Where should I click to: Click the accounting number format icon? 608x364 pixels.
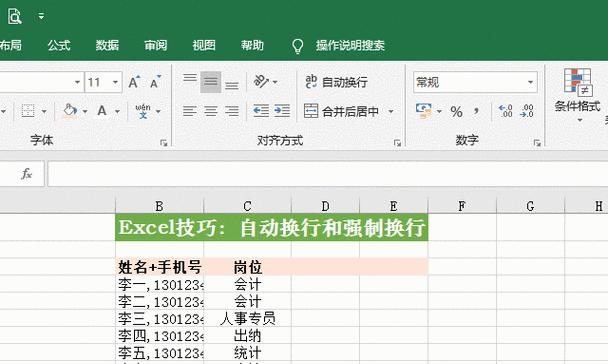point(423,111)
